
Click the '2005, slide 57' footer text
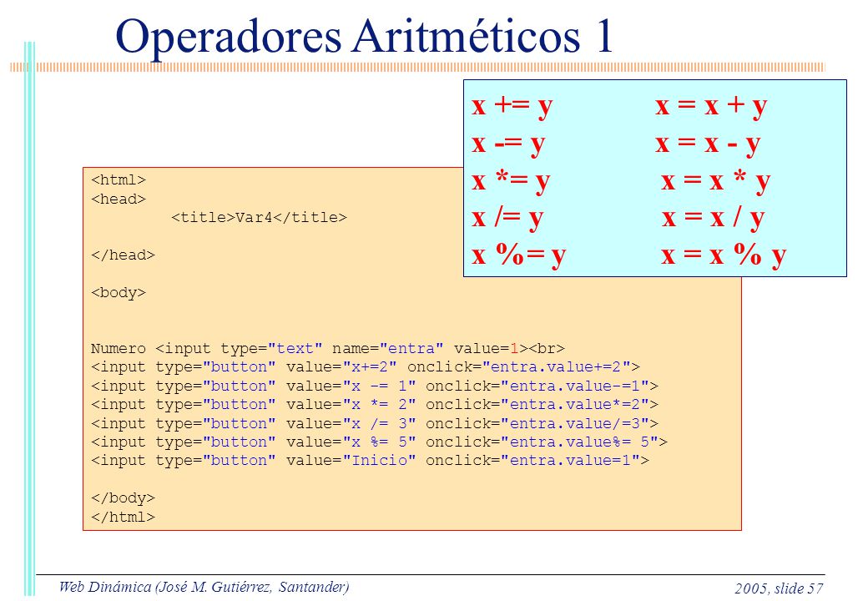point(779,588)
